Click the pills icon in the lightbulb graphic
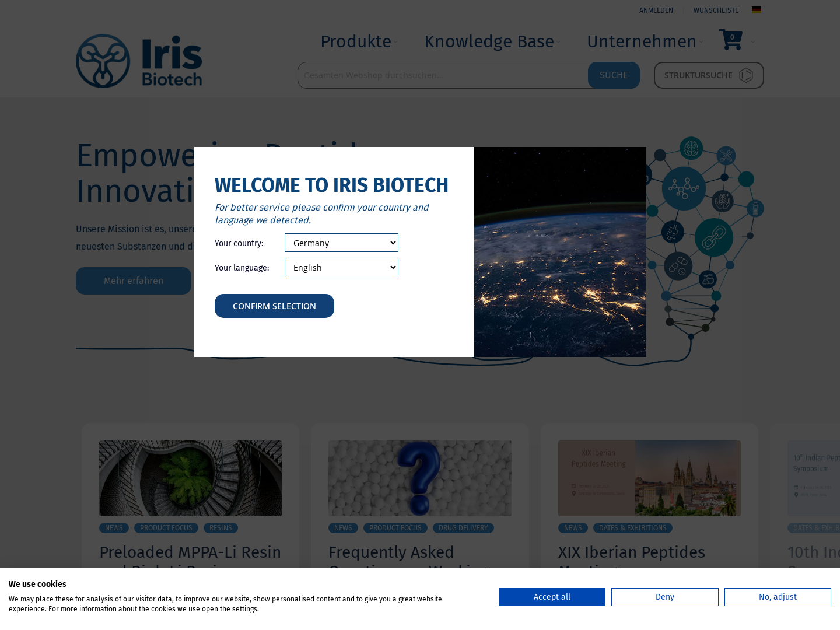The image size is (840, 630). point(678,267)
